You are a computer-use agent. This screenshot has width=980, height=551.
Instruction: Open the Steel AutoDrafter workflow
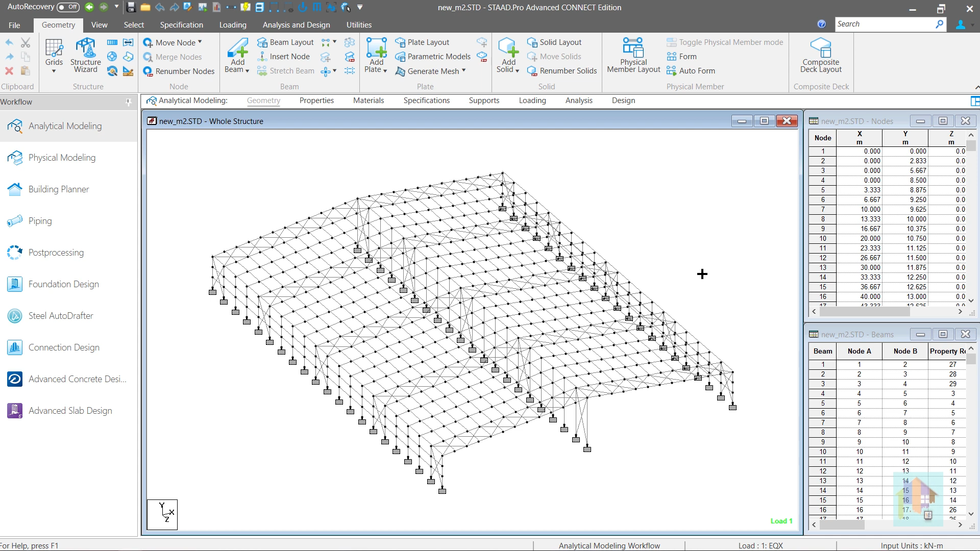(61, 316)
